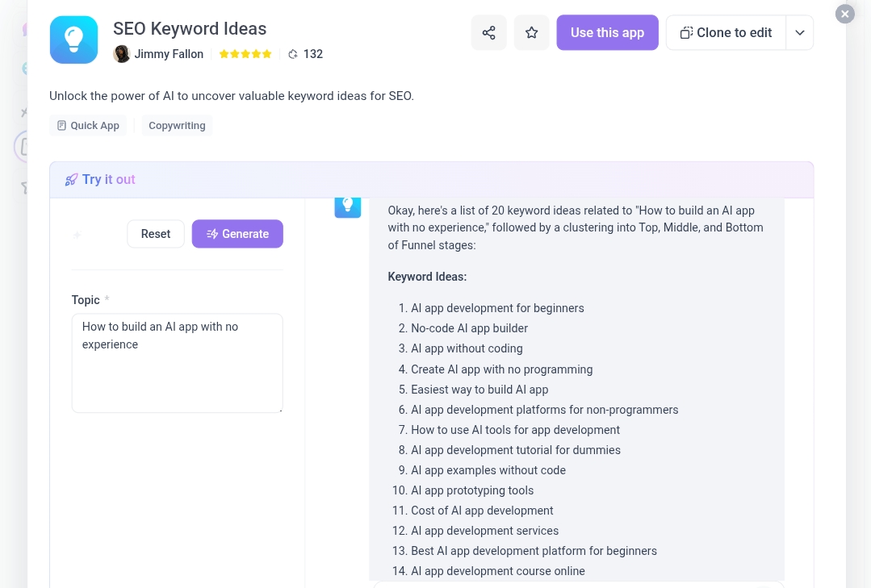Click keyword 'AI app development for beginners'
This screenshot has height=588, width=871.
click(x=498, y=308)
